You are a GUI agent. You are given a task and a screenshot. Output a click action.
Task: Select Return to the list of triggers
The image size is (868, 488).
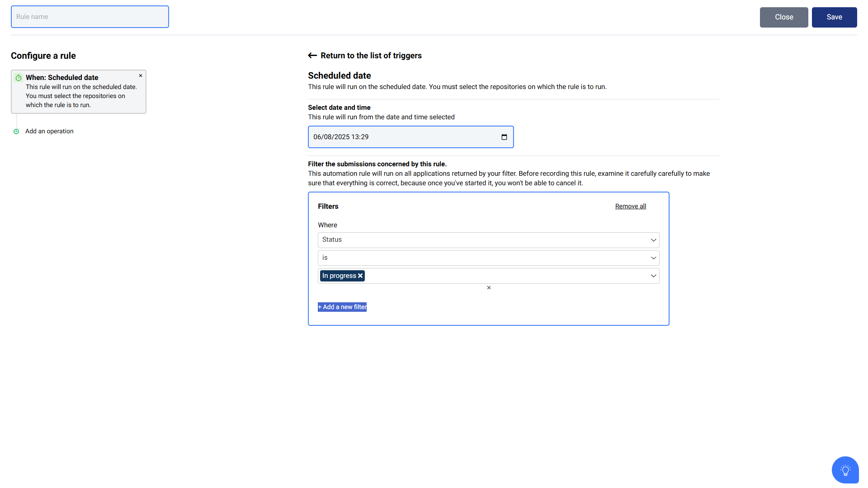[371, 56]
